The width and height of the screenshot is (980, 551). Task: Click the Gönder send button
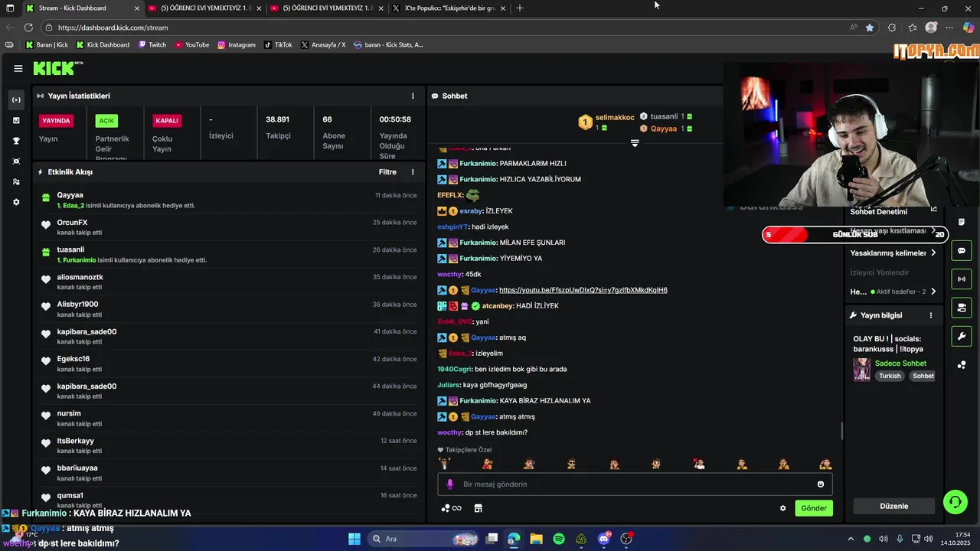coord(814,508)
